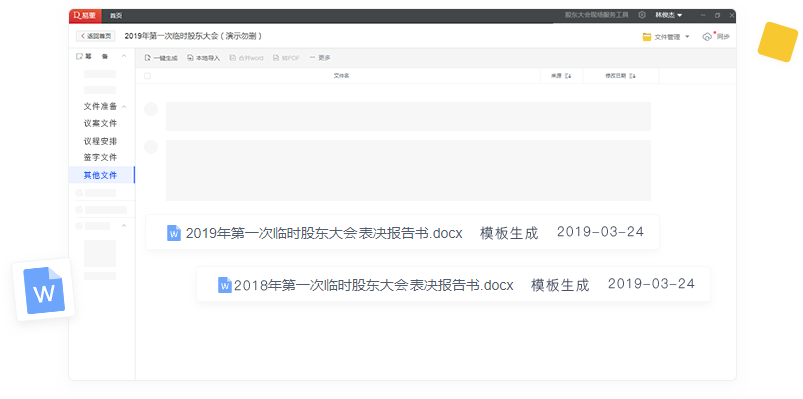Select 签字文件 in the sidebar
This screenshot has height=399, width=803.
(x=100, y=157)
